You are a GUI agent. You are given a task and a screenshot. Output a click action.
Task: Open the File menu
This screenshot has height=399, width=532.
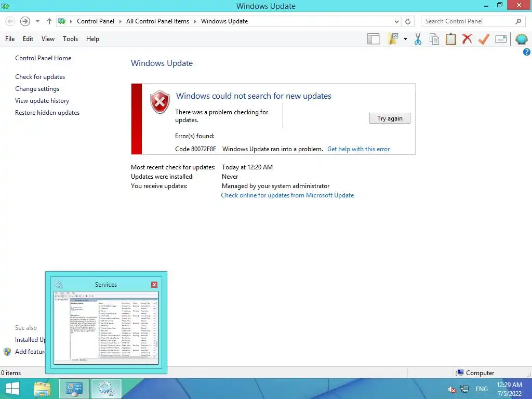(x=10, y=39)
